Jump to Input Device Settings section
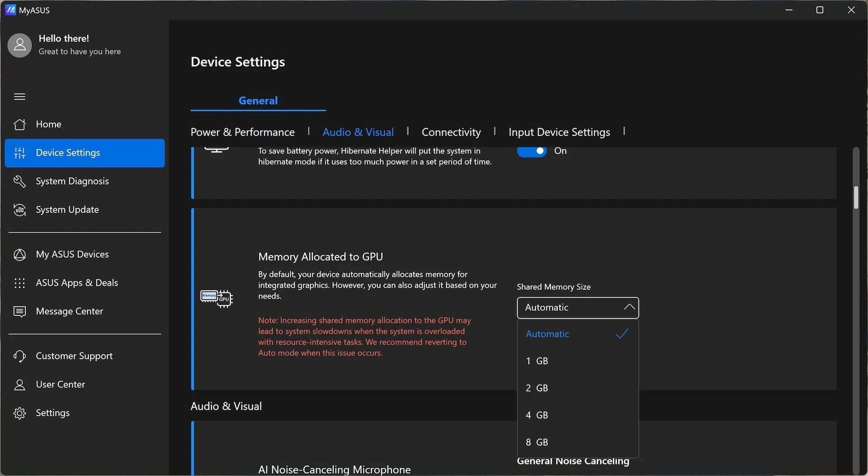The image size is (868, 476). pyautogui.click(x=559, y=132)
